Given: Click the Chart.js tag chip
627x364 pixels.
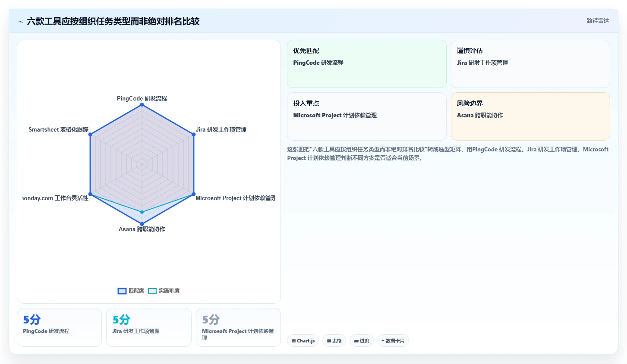Looking at the screenshot, I should tap(303, 341).
